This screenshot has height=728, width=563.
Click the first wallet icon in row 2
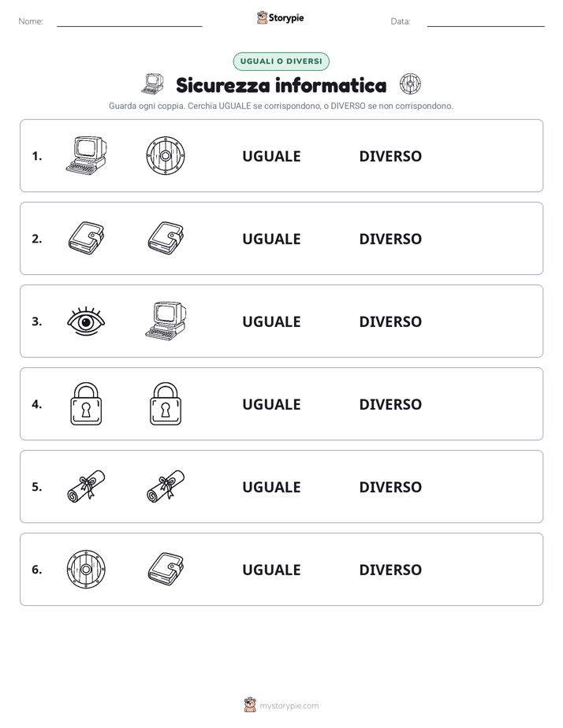86,238
